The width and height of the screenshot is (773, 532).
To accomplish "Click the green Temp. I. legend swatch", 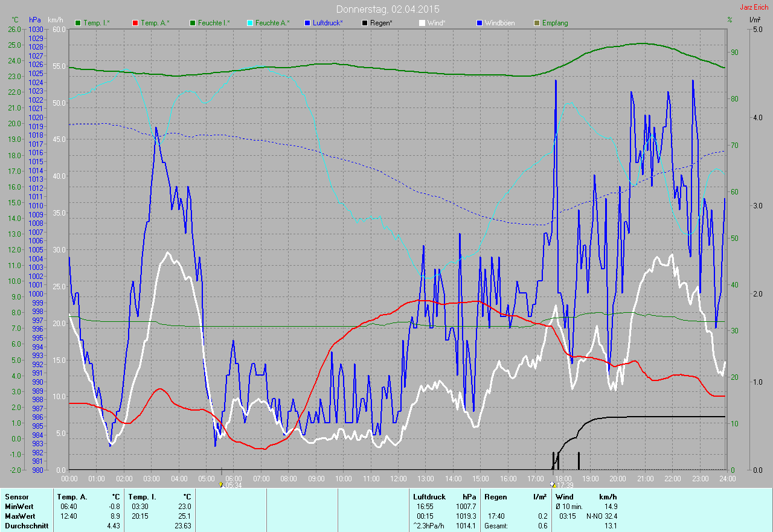I will pyautogui.click(x=77, y=23).
